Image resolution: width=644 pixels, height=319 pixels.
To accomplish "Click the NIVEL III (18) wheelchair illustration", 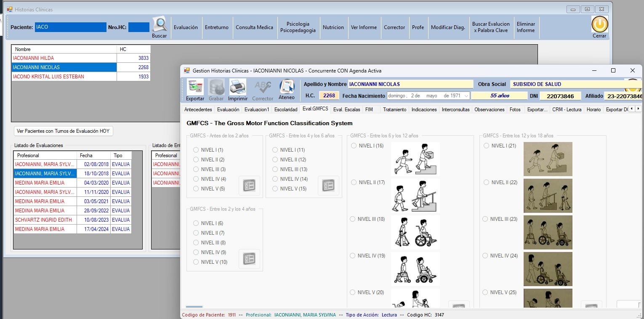I will [415, 232].
